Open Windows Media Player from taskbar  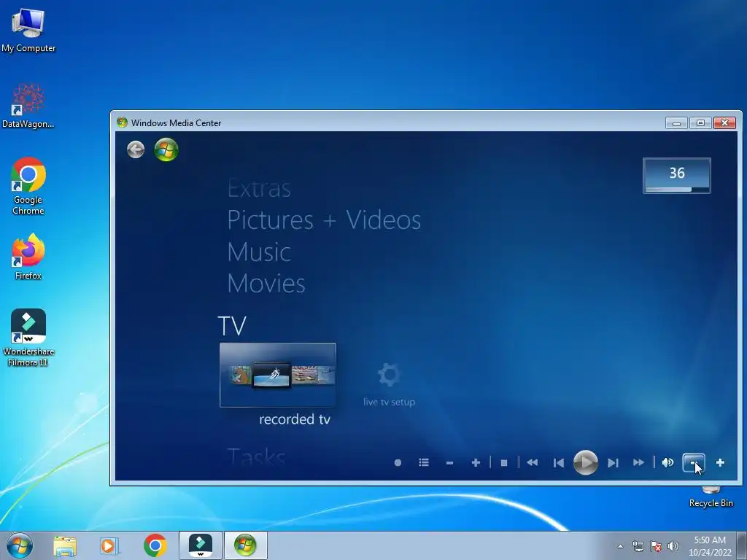[x=109, y=545]
